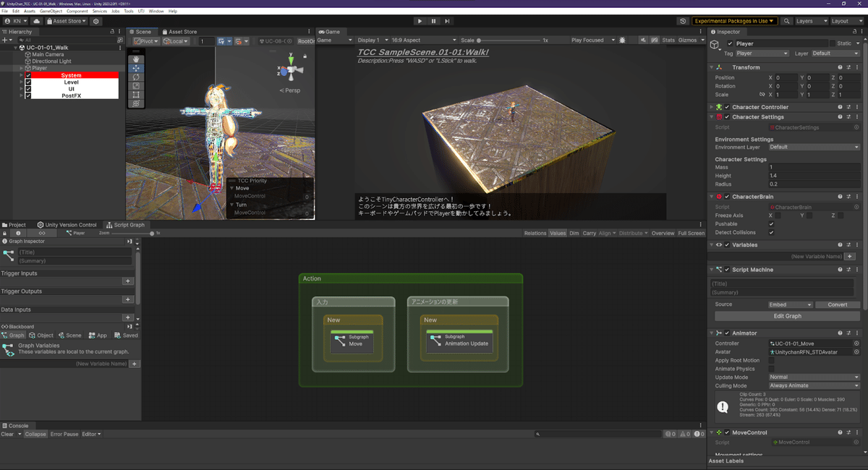Open the Tag dropdown
This screenshot has height=470, width=868.
tap(762, 54)
